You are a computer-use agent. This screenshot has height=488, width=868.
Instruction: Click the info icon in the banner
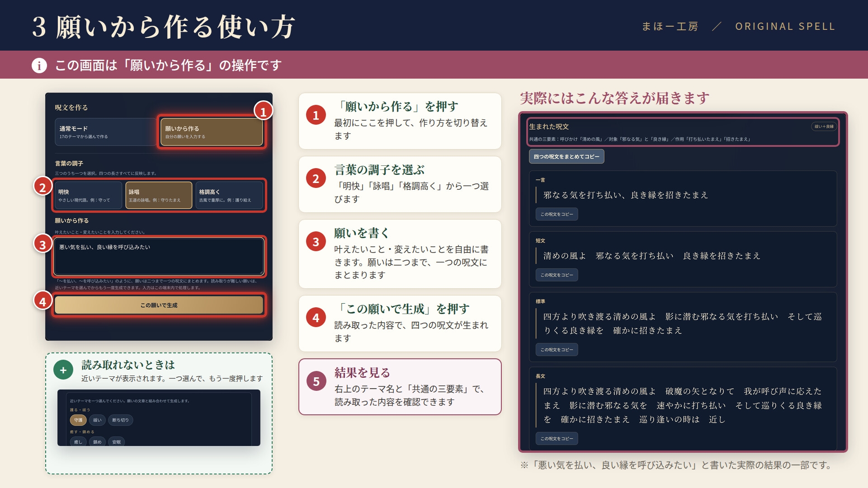pos(39,66)
